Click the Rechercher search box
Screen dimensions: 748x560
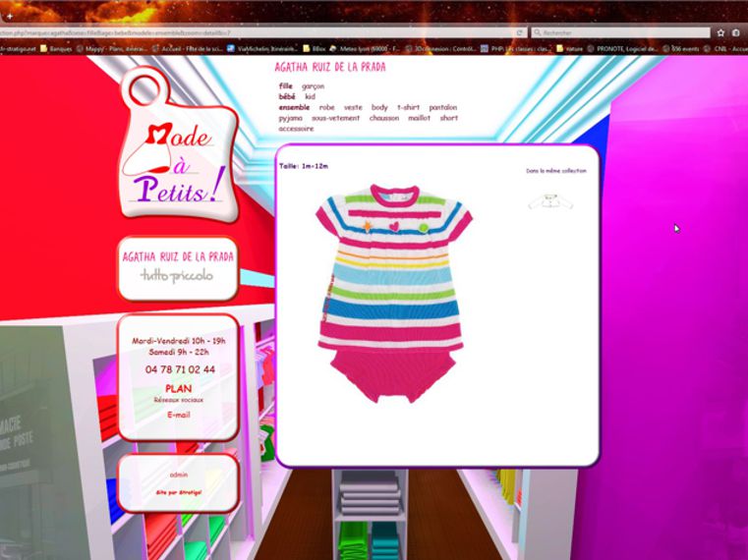[620, 32]
